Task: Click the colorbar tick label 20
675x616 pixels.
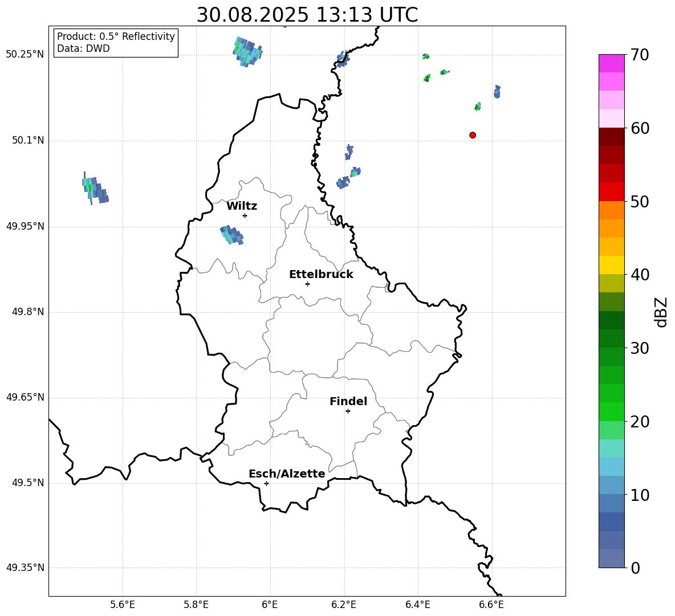Action: coord(640,422)
